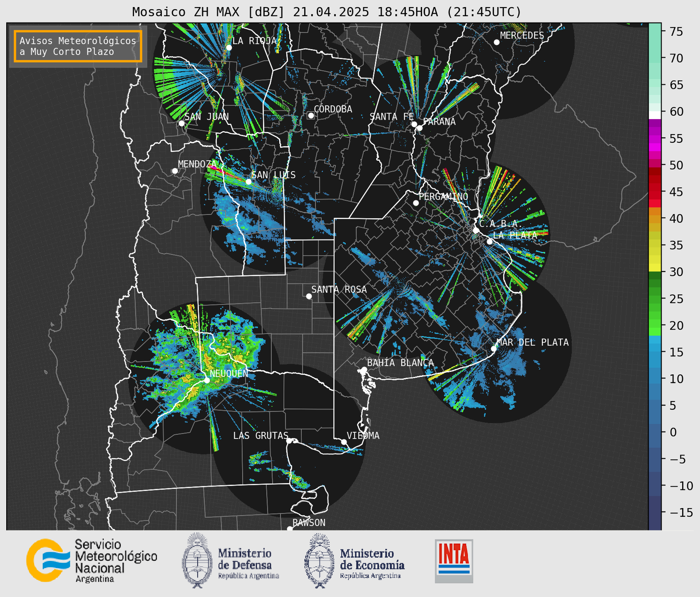The image size is (700, 597).
Task: Click the MAR DEL PLATA map label
Action: pos(533,343)
